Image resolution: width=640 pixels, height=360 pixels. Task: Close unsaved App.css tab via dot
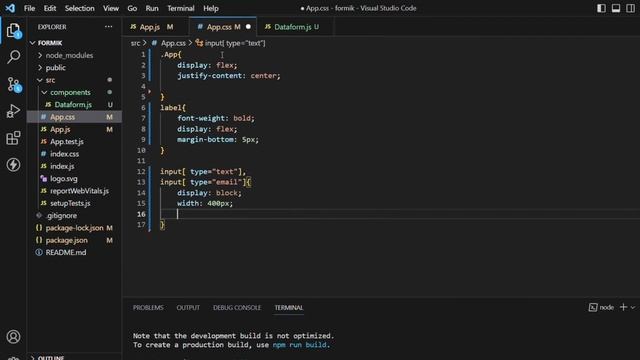pyautogui.click(x=248, y=27)
